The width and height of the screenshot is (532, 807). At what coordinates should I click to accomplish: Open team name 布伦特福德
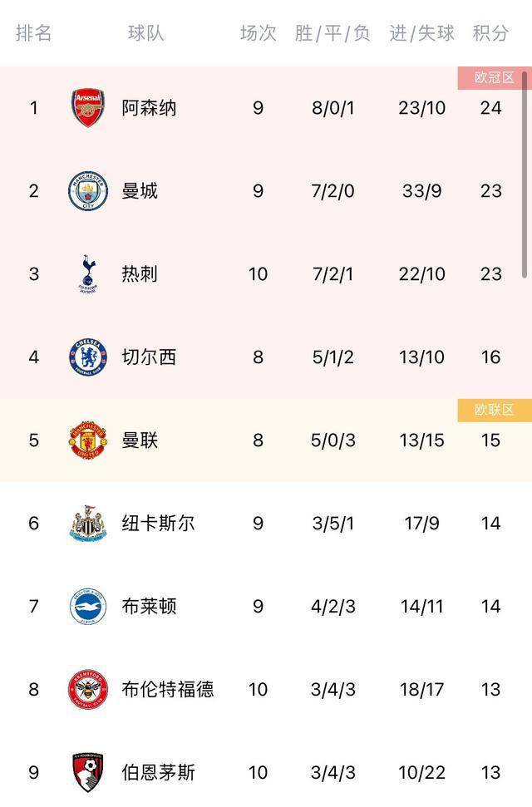click(x=168, y=690)
